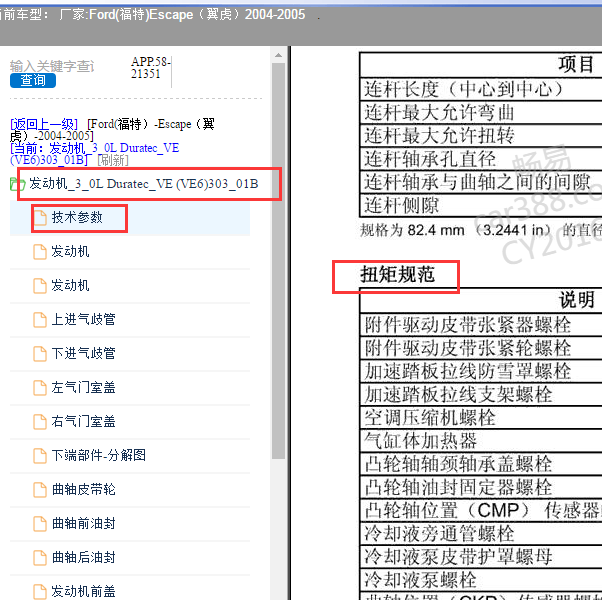602x600 pixels.
Task: Click the sidebar scrollbar up arrow
Action: tap(278, 55)
